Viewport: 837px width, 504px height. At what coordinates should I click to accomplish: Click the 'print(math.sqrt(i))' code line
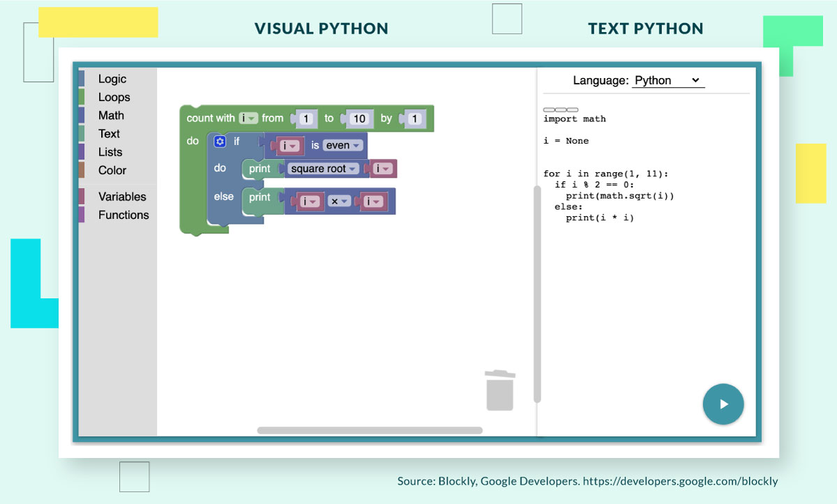pyautogui.click(x=620, y=196)
